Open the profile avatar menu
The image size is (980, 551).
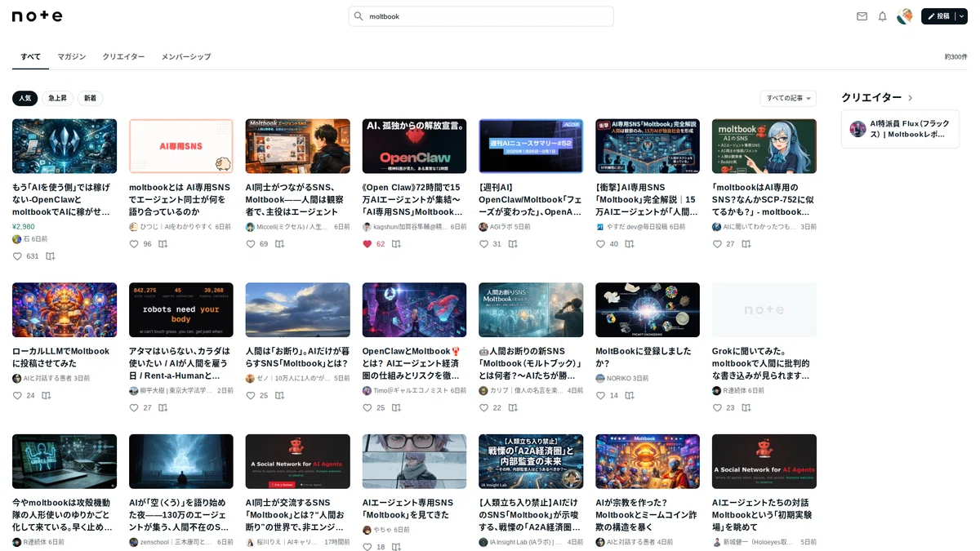click(x=905, y=16)
